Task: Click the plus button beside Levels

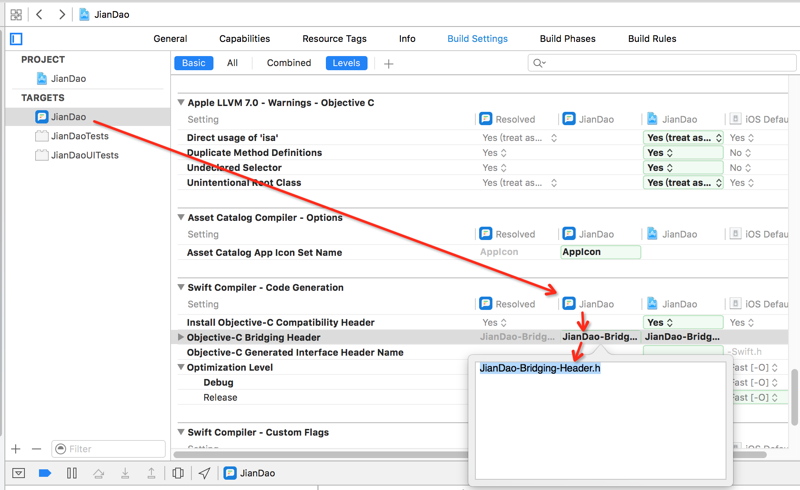Action: pos(389,63)
